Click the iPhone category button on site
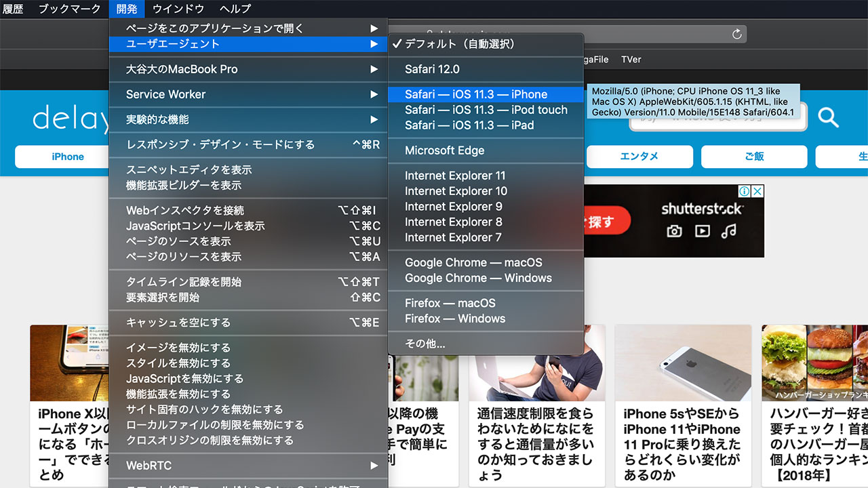The image size is (868, 488). pos(68,157)
